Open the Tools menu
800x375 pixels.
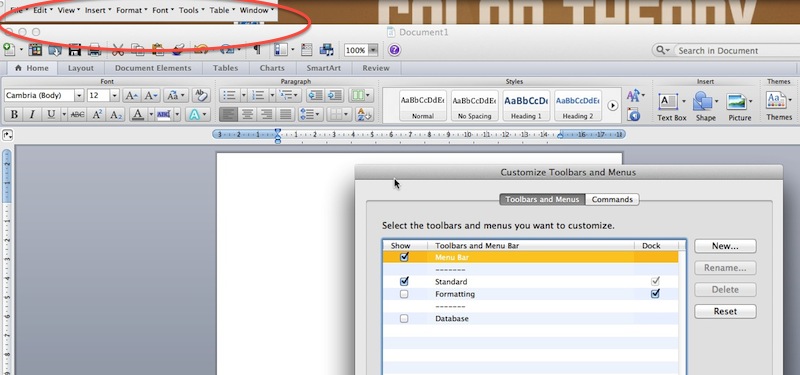coord(191,10)
